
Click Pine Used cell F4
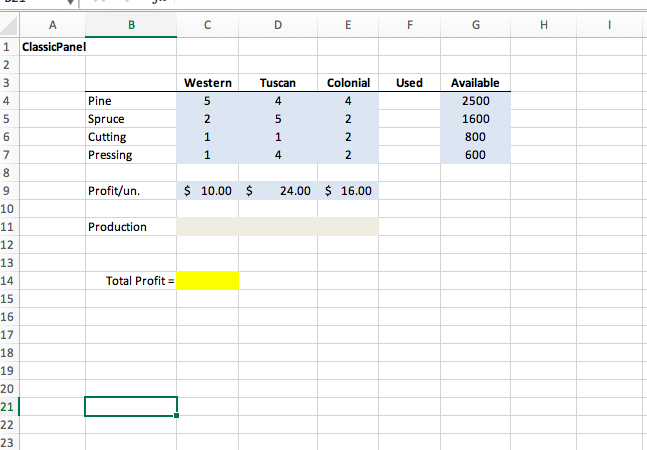[x=409, y=101]
